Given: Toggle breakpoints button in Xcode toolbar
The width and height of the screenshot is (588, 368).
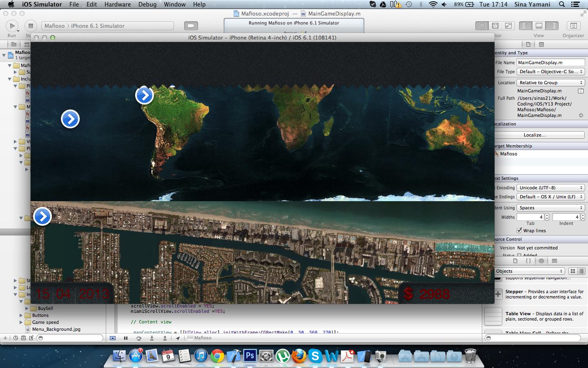Looking at the screenshot, I should click(191, 26).
